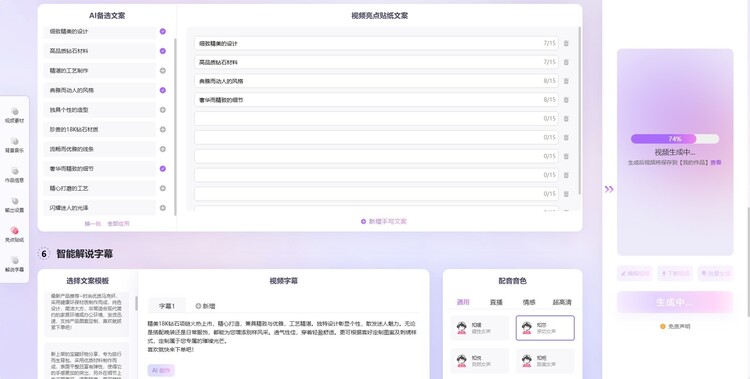The width and height of the screenshot is (750, 379).
Task: Jump to 解说字幕 sidebar section
Action: pyautogui.click(x=15, y=264)
